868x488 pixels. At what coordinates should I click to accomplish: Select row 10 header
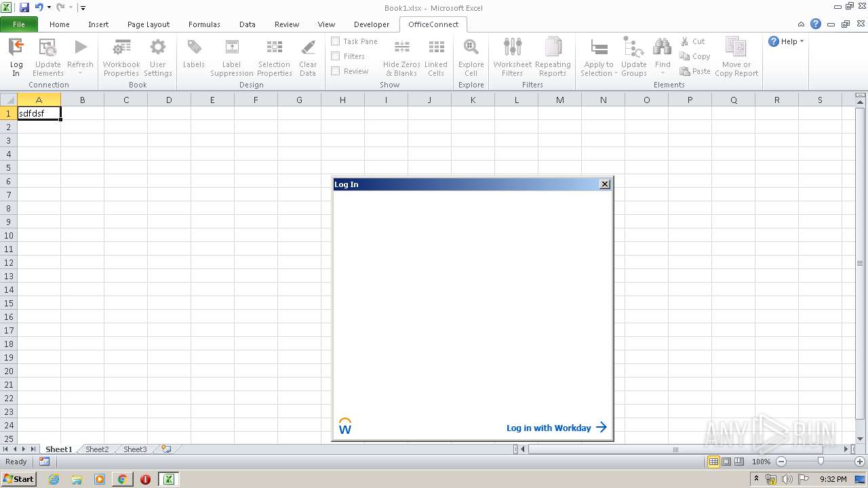(x=9, y=235)
